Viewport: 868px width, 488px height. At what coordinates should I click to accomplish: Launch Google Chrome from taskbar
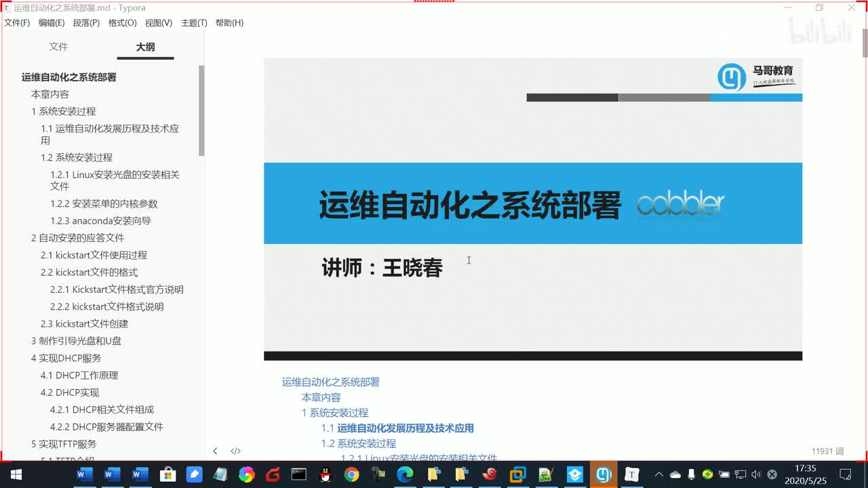click(351, 474)
